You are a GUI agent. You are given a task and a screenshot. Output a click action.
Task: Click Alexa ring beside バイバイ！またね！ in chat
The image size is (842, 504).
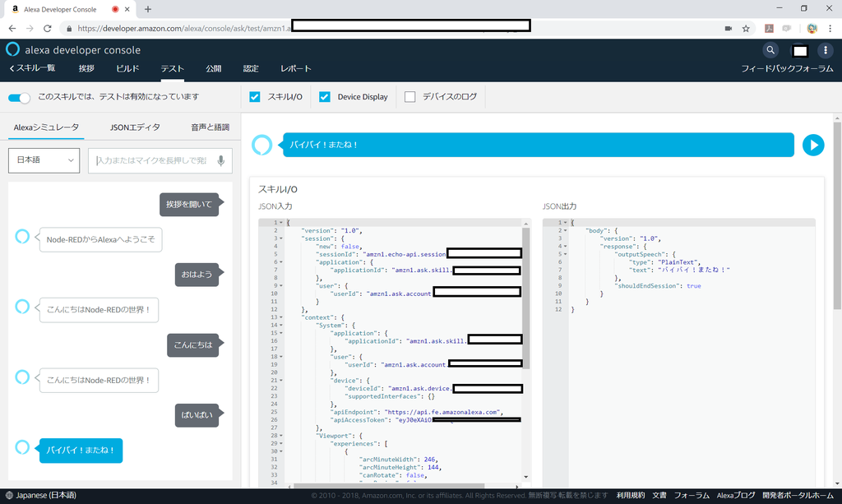coord(22,446)
